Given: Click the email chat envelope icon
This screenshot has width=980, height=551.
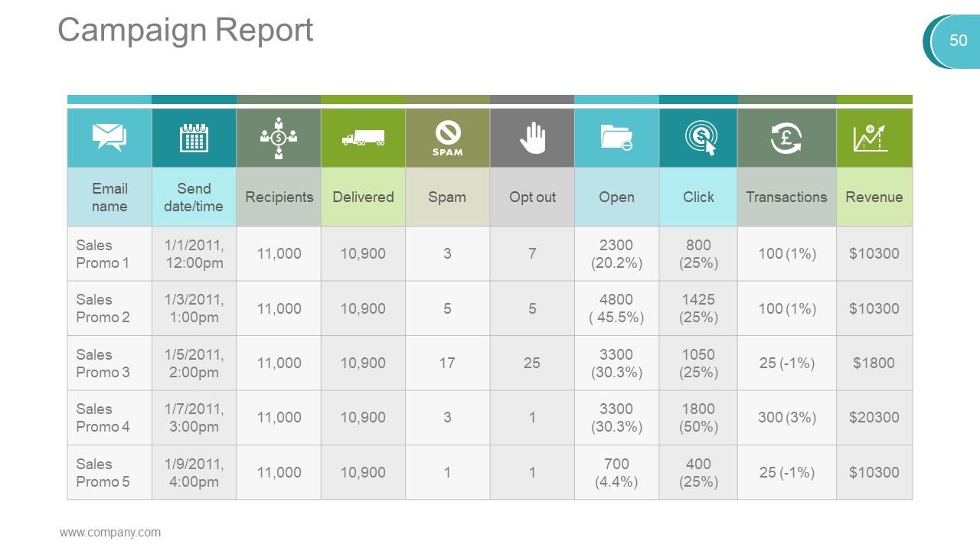Looking at the screenshot, I should click(109, 138).
